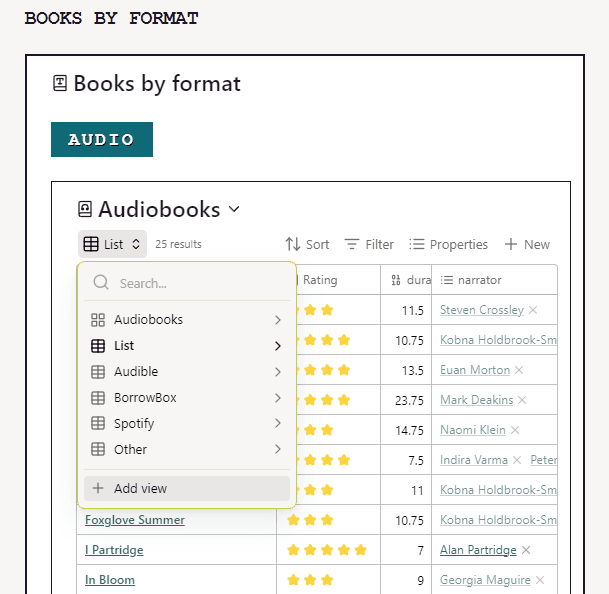Select the Other view in menu
The width and height of the screenshot is (609, 594).
pyautogui.click(x=130, y=450)
